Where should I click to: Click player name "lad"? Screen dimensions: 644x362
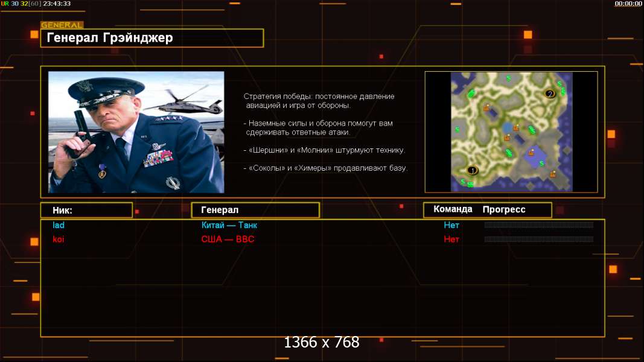click(x=59, y=225)
